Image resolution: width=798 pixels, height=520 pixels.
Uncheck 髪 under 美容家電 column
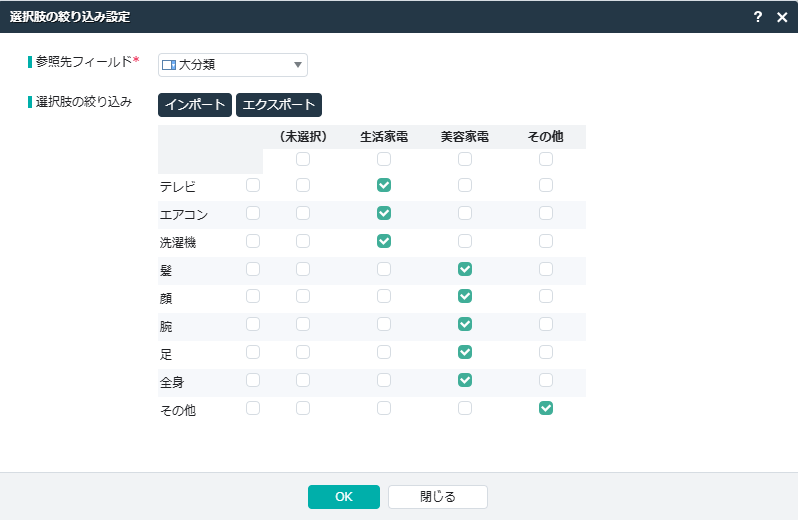pos(464,269)
